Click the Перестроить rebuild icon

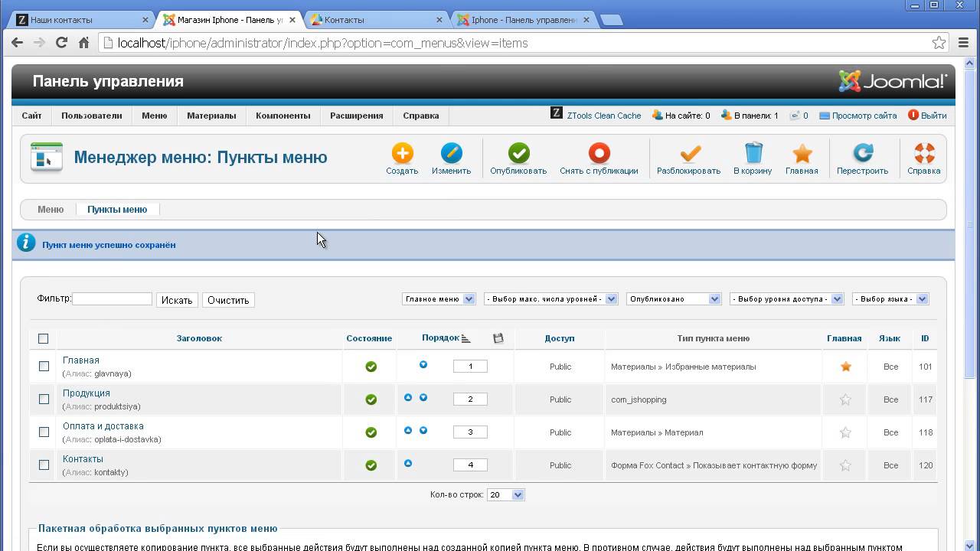[x=863, y=153]
